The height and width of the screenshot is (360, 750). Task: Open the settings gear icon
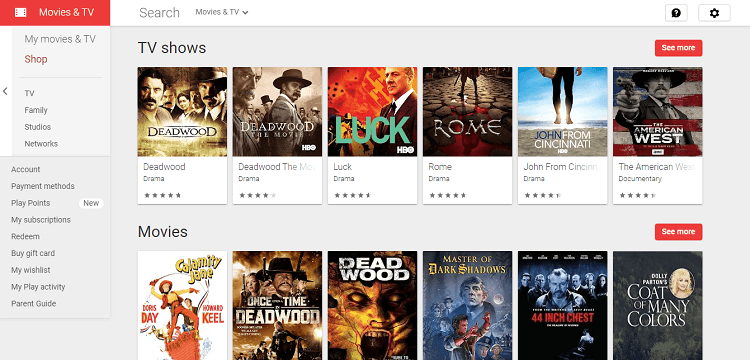coord(714,13)
